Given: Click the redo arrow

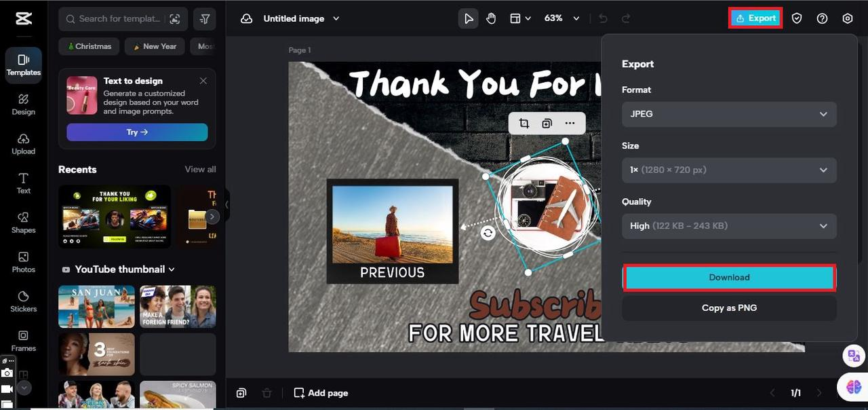Looking at the screenshot, I should coord(626,18).
